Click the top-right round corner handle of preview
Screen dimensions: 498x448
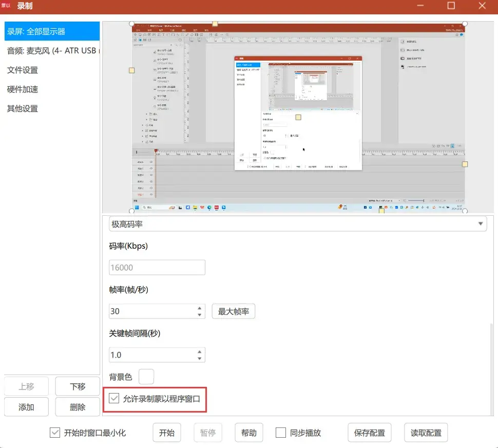click(465, 24)
